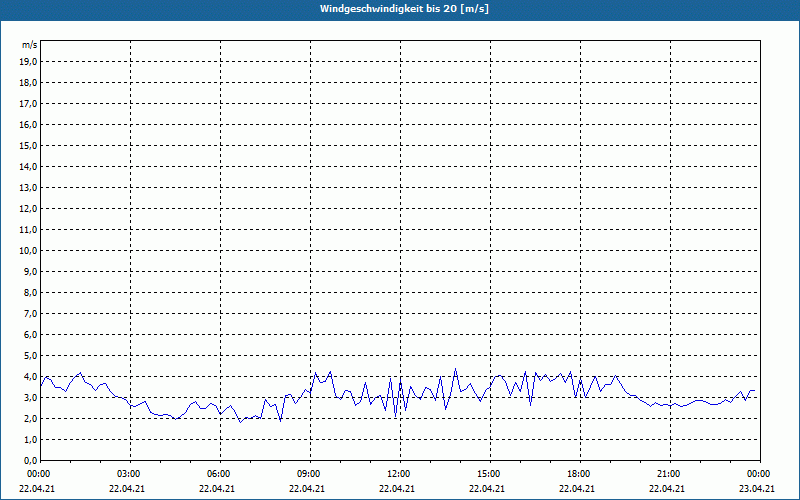Viewport: 800px width, 500px height.
Task: Click the '18:00' time label
Action: (579, 474)
